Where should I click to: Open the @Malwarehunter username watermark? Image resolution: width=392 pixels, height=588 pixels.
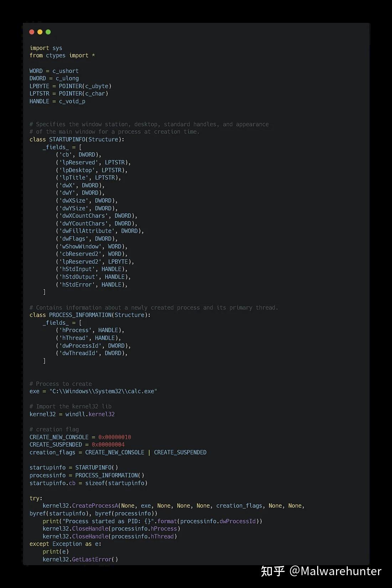tap(335, 571)
